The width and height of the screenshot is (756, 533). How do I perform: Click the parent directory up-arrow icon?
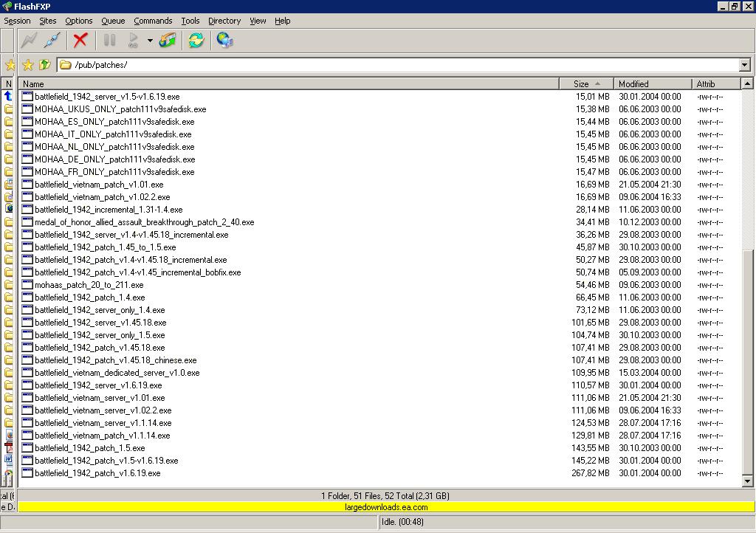[45, 64]
